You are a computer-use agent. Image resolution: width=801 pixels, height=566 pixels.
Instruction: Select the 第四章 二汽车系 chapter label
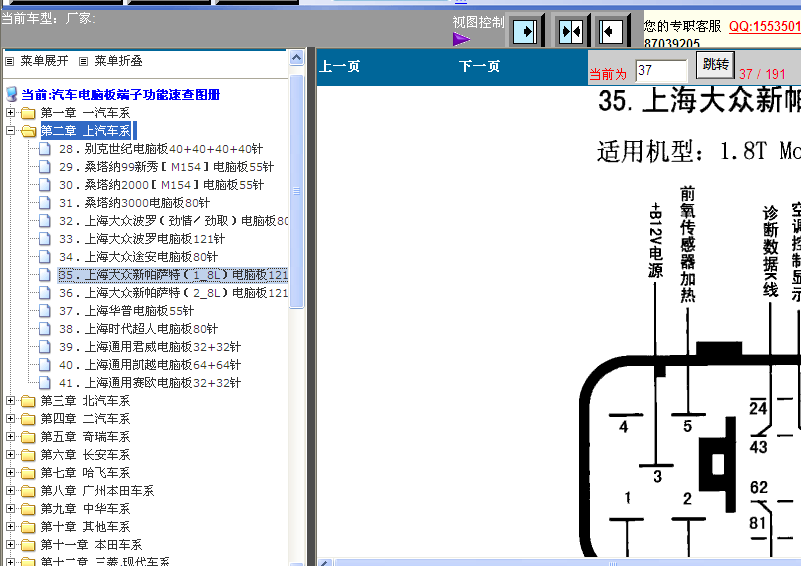(85, 419)
